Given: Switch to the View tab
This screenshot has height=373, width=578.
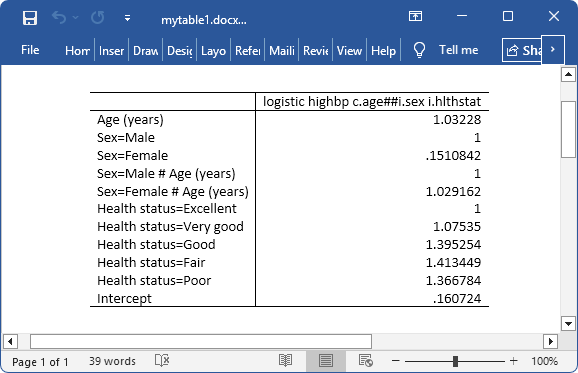Looking at the screenshot, I should pos(349,50).
